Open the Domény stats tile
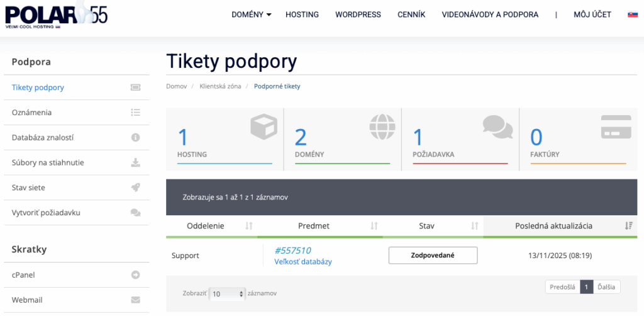The image size is (644, 316). click(343, 139)
